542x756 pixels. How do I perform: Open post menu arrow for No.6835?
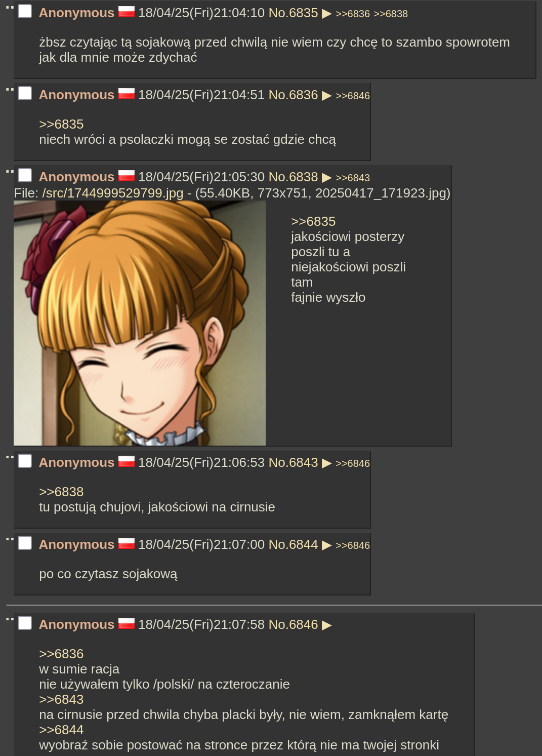click(x=326, y=14)
